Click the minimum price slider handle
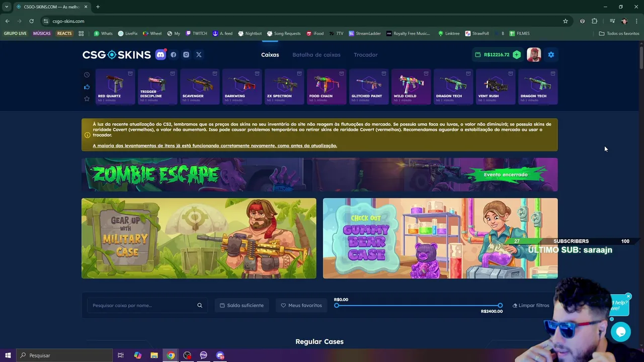This screenshot has height=362, width=644. tap(337, 305)
